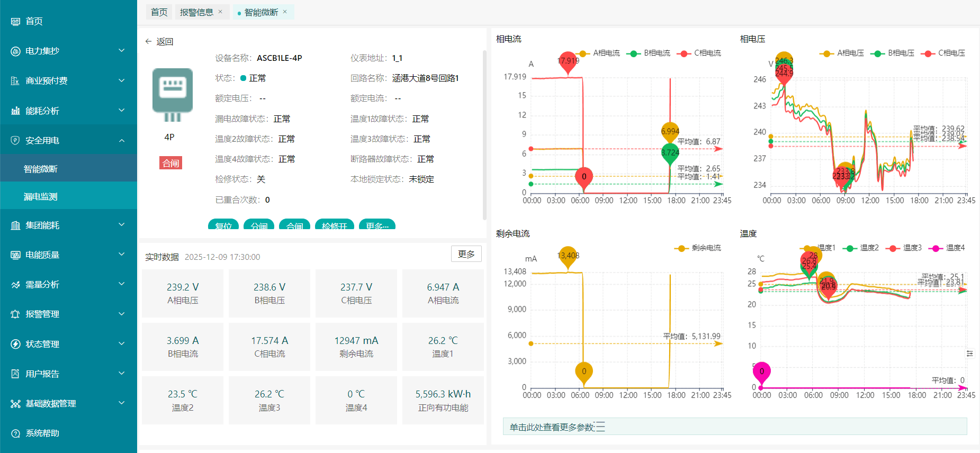Expand the 基础数据管理 menu chevron
This screenshot has height=453, width=980.
pos(122,403)
